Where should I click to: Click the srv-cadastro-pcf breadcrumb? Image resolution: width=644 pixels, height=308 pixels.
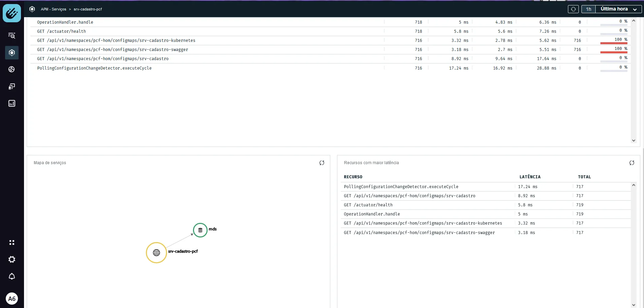pyautogui.click(x=88, y=9)
